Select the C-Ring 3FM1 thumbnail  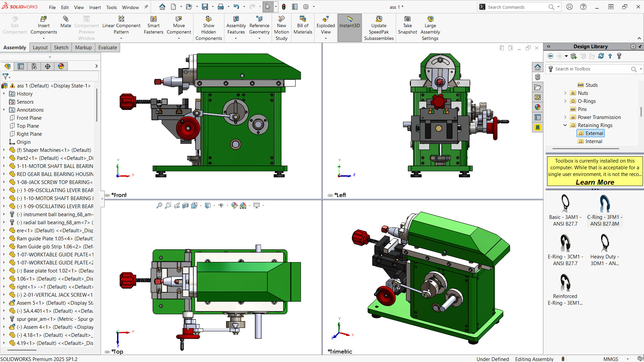pos(605,210)
